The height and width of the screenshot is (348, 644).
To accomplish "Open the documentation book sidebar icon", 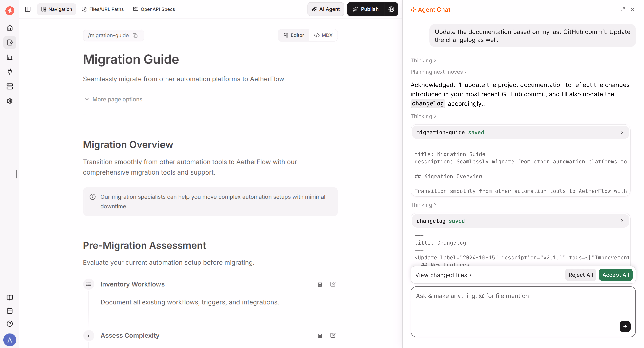I will pyautogui.click(x=10, y=297).
